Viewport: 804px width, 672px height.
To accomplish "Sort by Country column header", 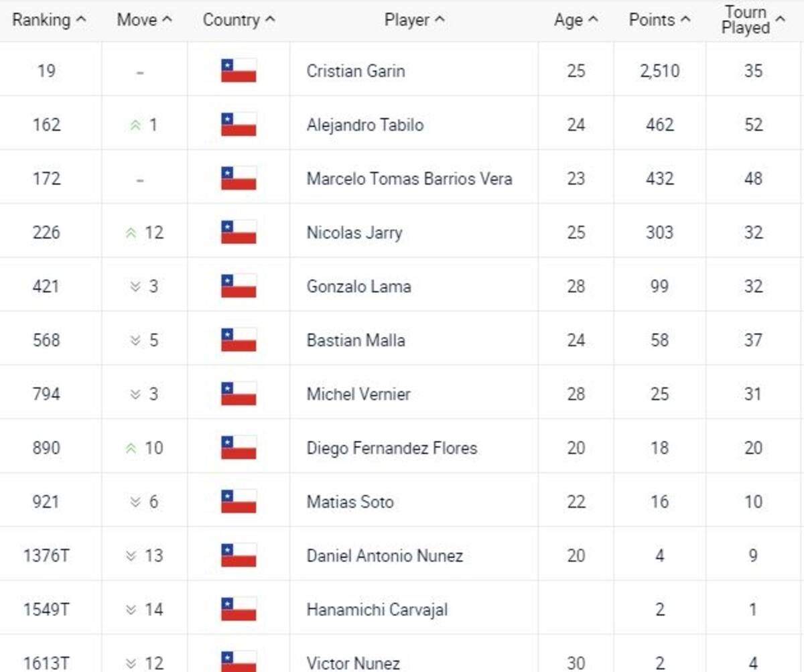I will (239, 20).
